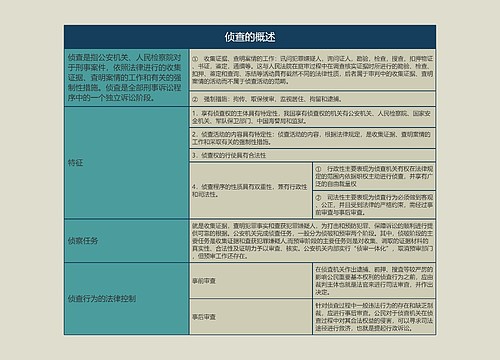Select the paragraph starting 就是收集证据
The width and height of the screenshot is (500, 360).
pos(313,241)
